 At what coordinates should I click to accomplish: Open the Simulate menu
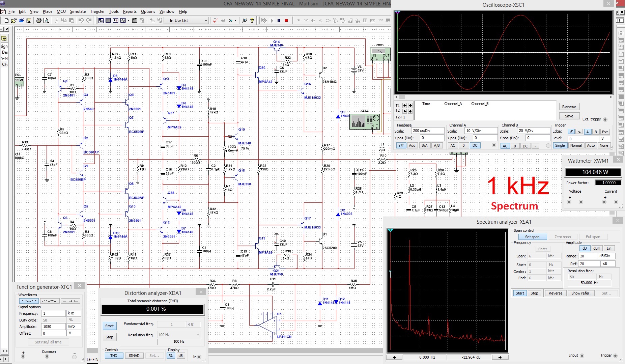pos(78,11)
